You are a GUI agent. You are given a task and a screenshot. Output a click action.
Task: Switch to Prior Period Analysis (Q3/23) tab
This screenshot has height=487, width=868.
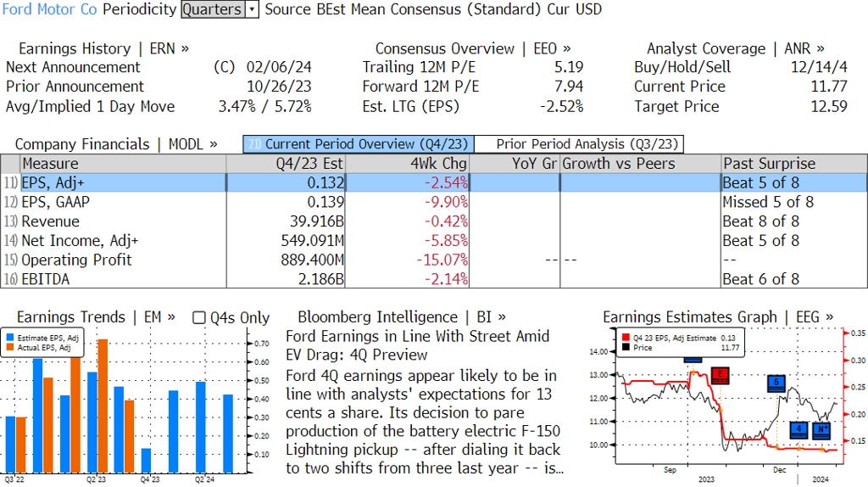pos(580,144)
